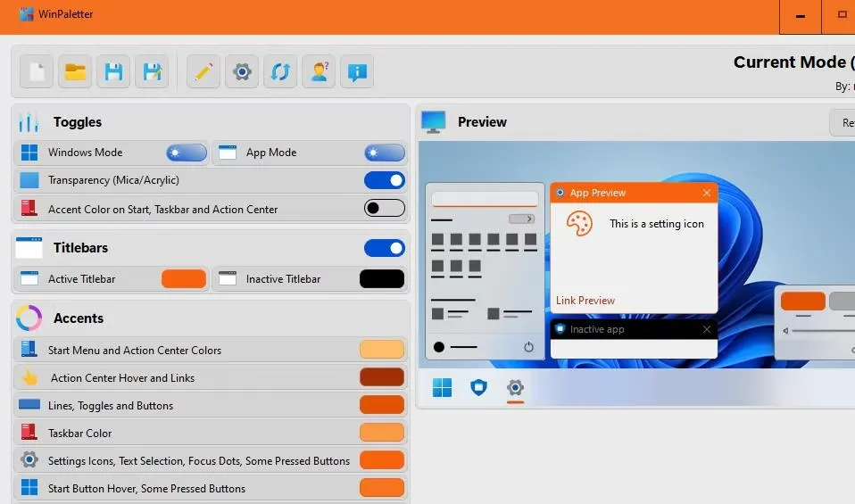Viewport: 855px width, 504px height.
Task: Click the user dot in preview Start menu
Action: click(x=439, y=347)
